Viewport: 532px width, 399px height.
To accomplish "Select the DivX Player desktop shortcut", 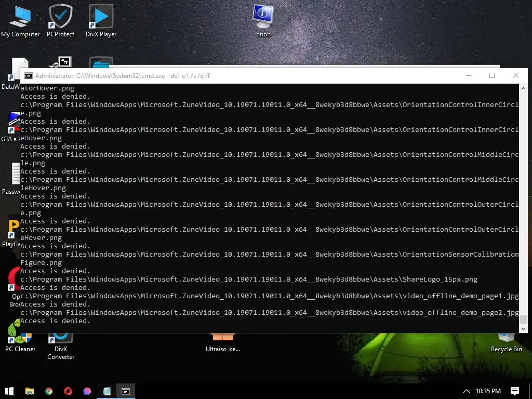I will [101, 21].
